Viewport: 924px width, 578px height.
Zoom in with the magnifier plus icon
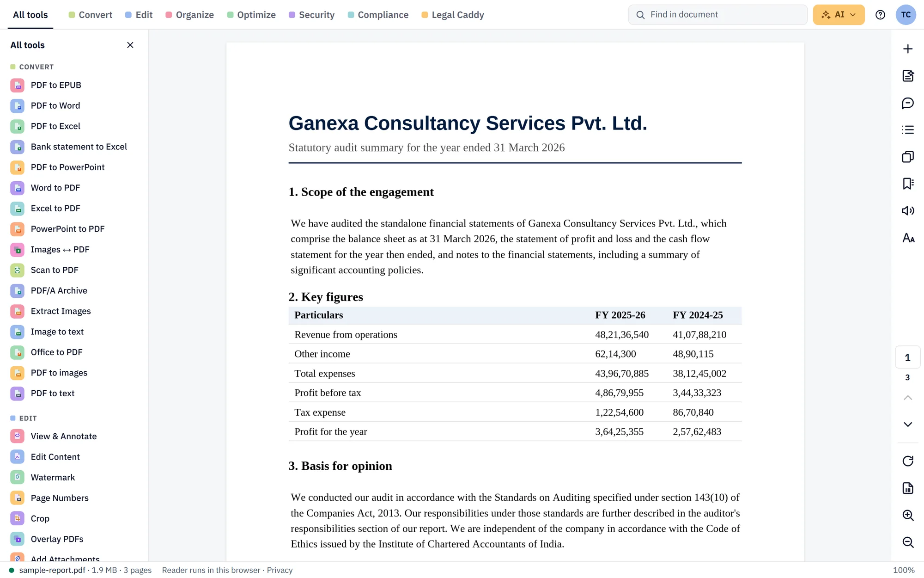[908, 515]
